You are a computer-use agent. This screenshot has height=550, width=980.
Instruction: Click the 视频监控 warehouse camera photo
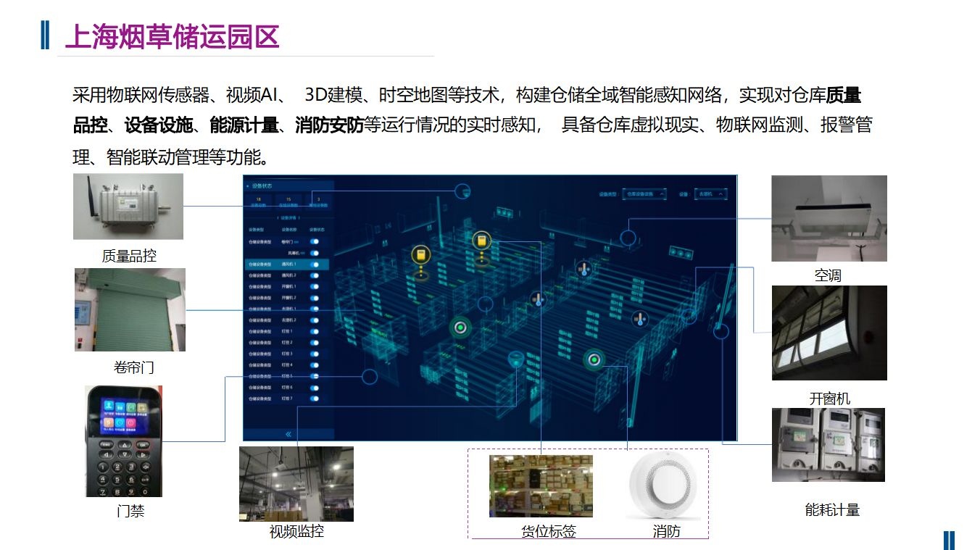coord(296,484)
